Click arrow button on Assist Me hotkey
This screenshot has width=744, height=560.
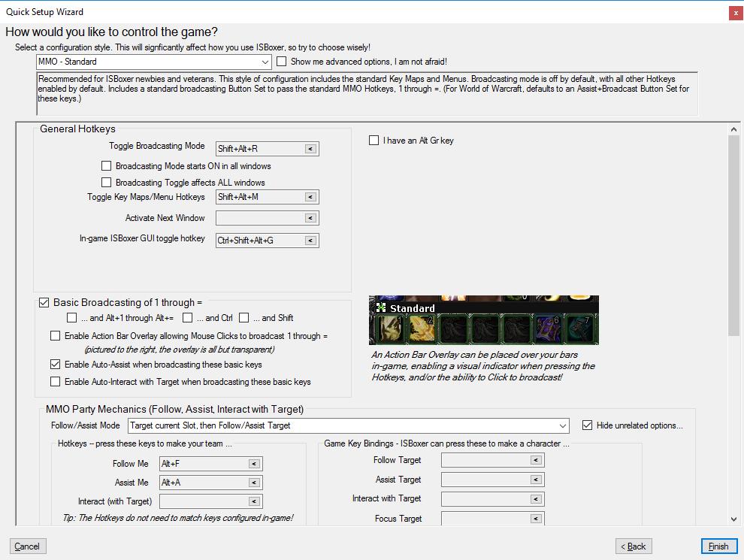[254, 483]
